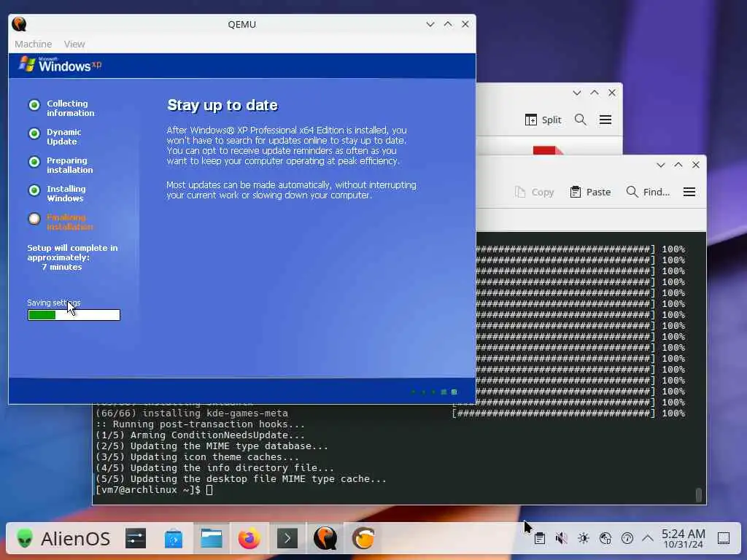Minimize the file manager window

pyautogui.click(x=577, y=93)
